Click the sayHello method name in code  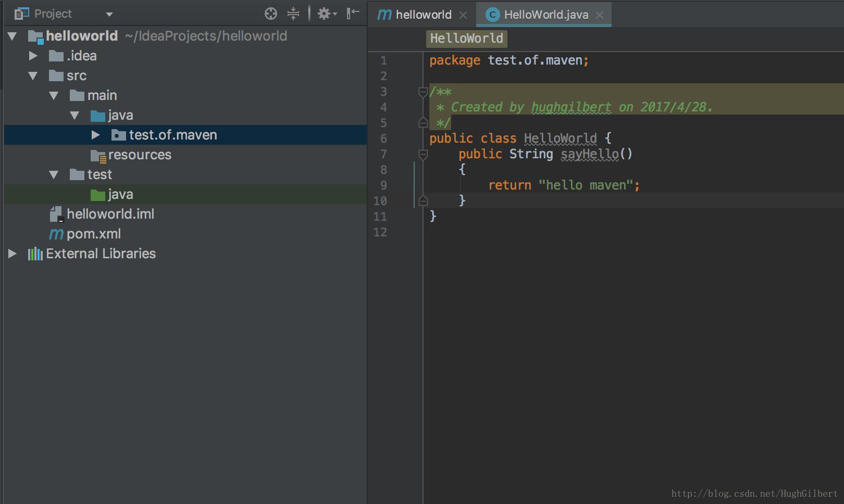[589, 154]
